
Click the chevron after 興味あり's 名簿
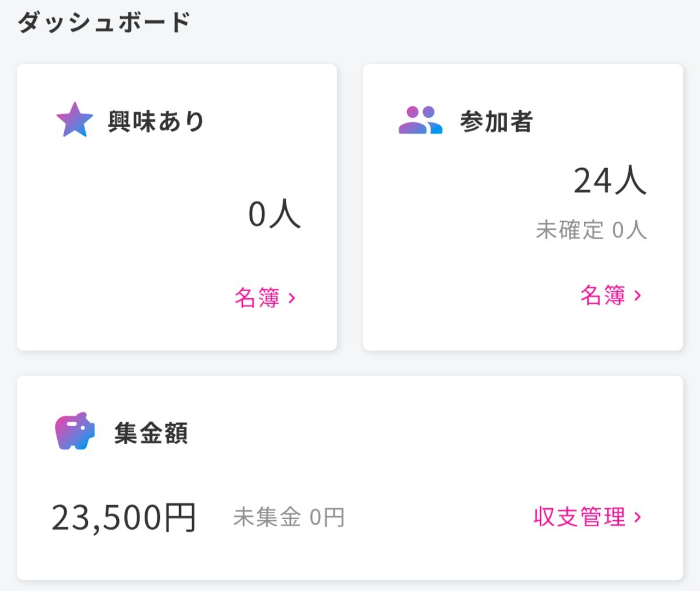(292, 298)
